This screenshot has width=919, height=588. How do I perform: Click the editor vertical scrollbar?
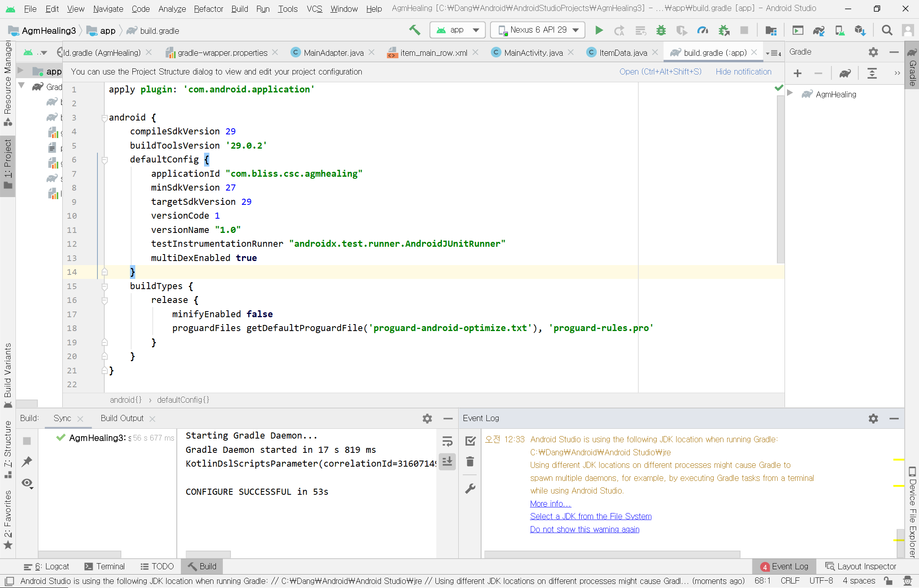[x=780, y=179]
